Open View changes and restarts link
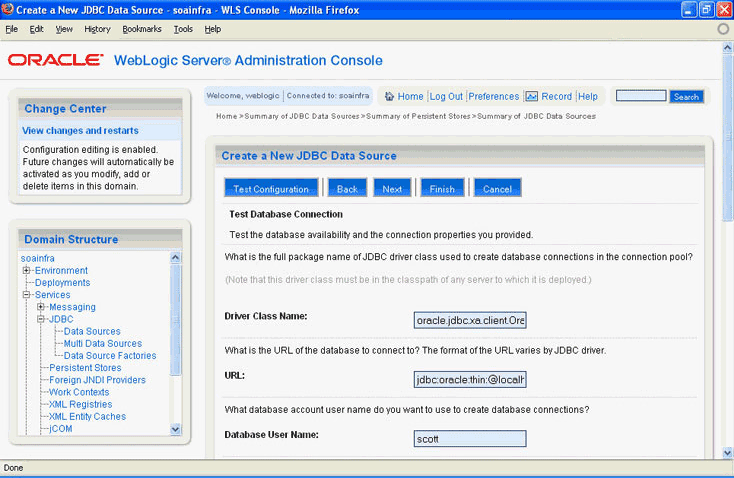The width and height of the screenshot is (734, 478). (x=80, y=131)
